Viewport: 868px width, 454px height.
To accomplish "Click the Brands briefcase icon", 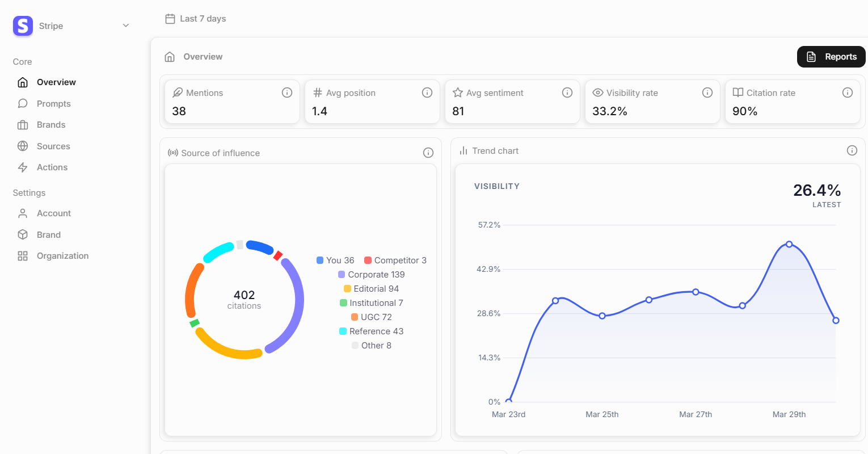I will click(x=23, y=124).
